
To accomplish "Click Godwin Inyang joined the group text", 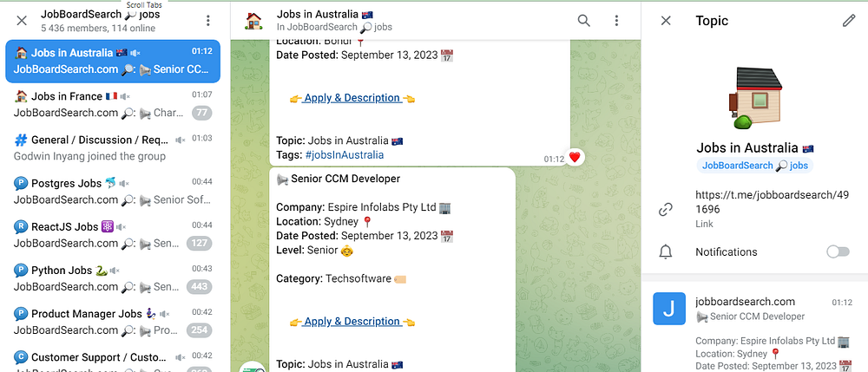I will pos(89,156).
